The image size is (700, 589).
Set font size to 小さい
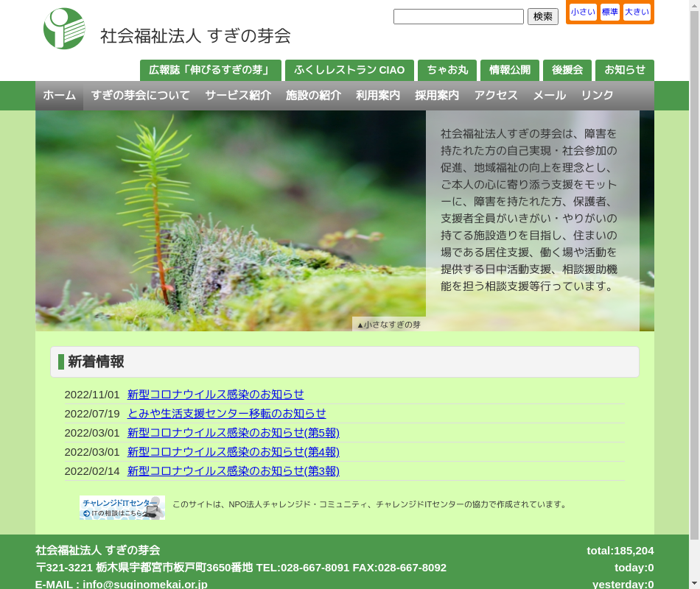[583, 13]
